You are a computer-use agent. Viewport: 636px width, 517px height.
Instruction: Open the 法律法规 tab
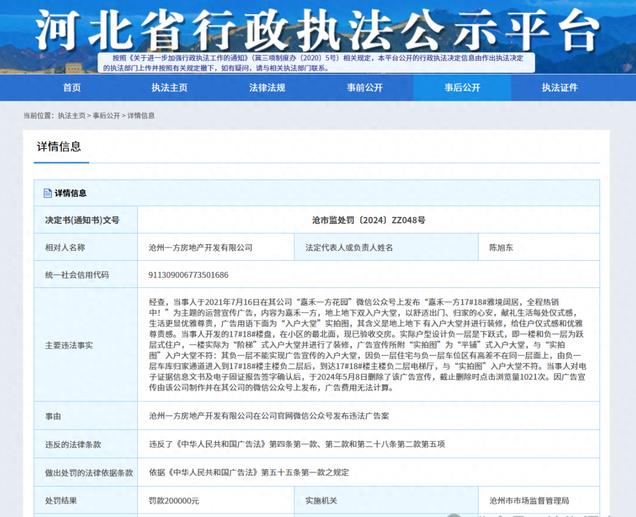[267, 88]
